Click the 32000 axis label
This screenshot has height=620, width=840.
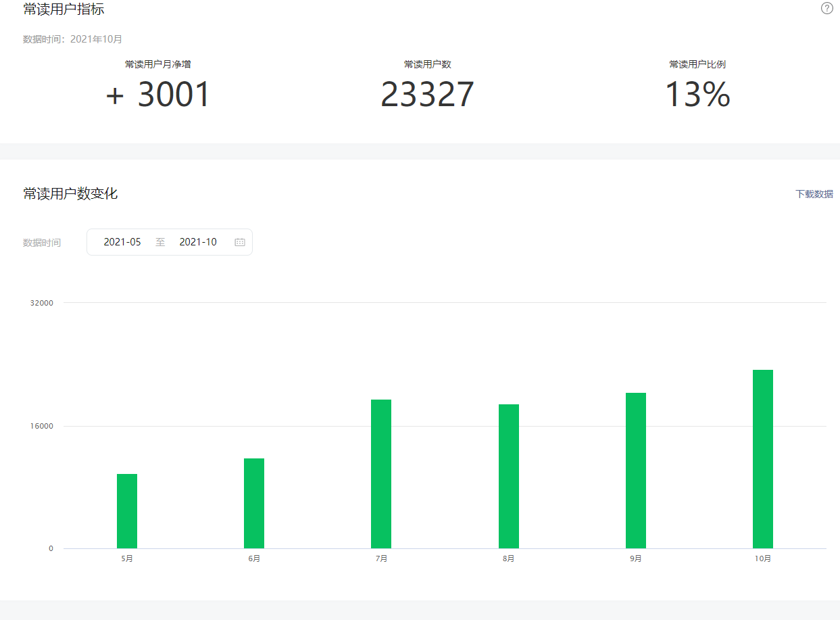pyautogui.click(x=42, y=303)
